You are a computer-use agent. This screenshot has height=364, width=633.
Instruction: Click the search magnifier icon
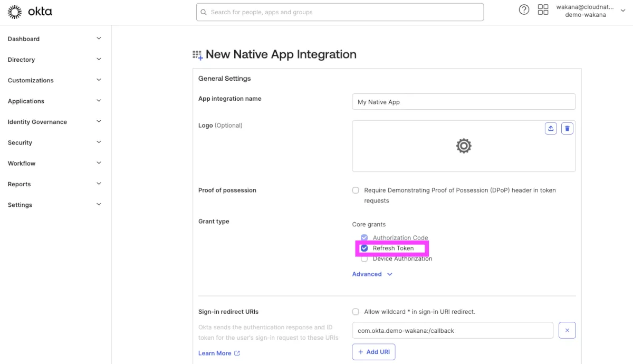(x=204, y=12)
